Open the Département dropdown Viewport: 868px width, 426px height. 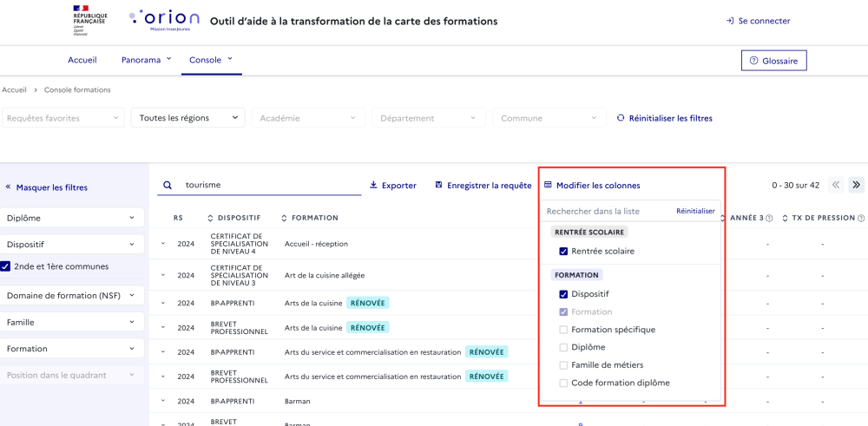429,118
